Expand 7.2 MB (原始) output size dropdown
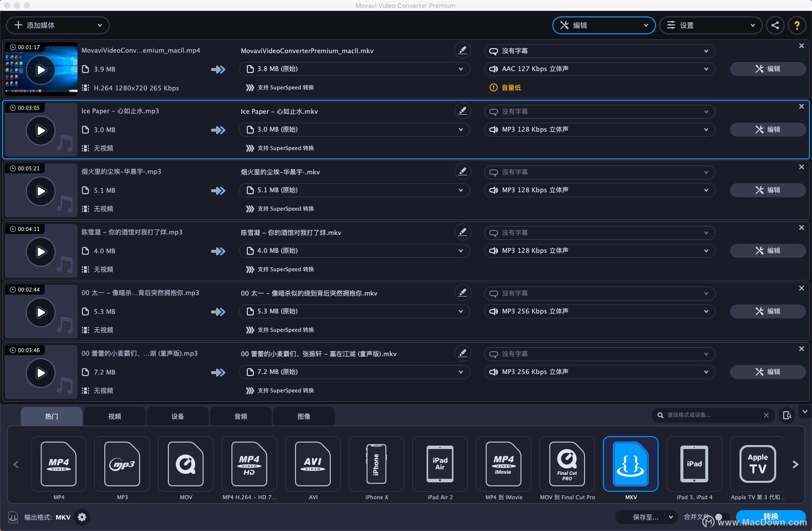 click(355, 372)
